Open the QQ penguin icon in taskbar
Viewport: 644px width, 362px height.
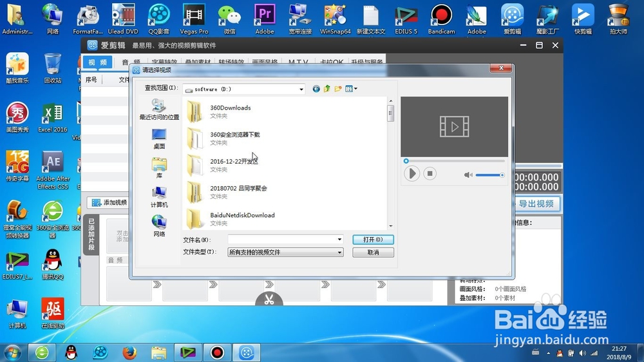point(71,352)
